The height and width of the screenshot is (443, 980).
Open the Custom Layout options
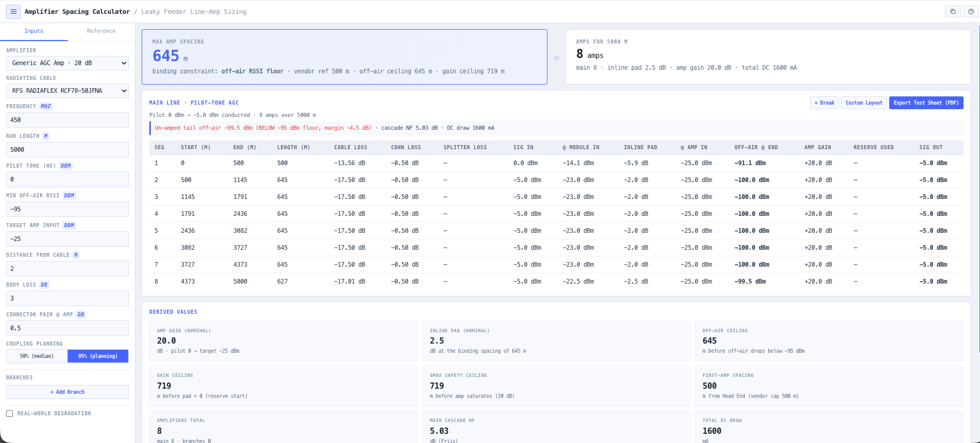coord(864,103)
